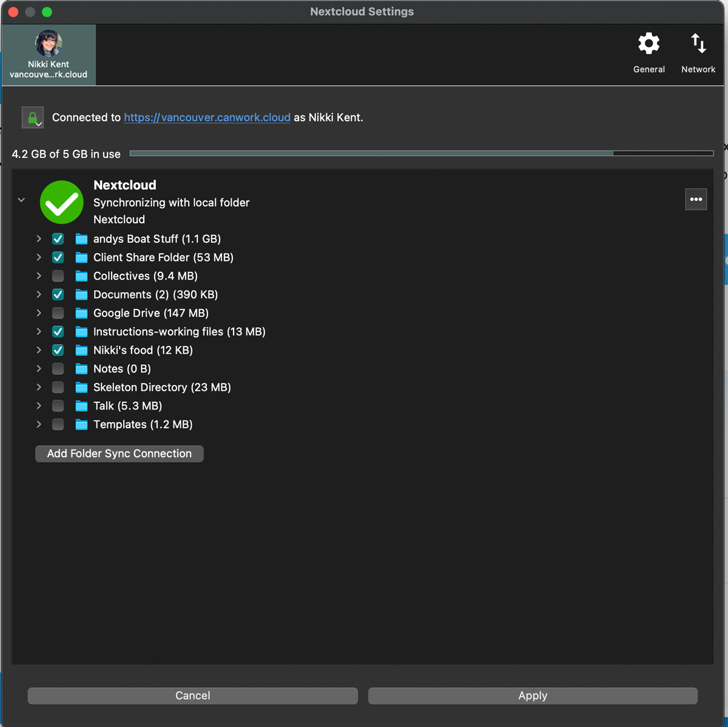
Task: Expand the Skeleton Directory folder
Action: [x=39, y=387]
